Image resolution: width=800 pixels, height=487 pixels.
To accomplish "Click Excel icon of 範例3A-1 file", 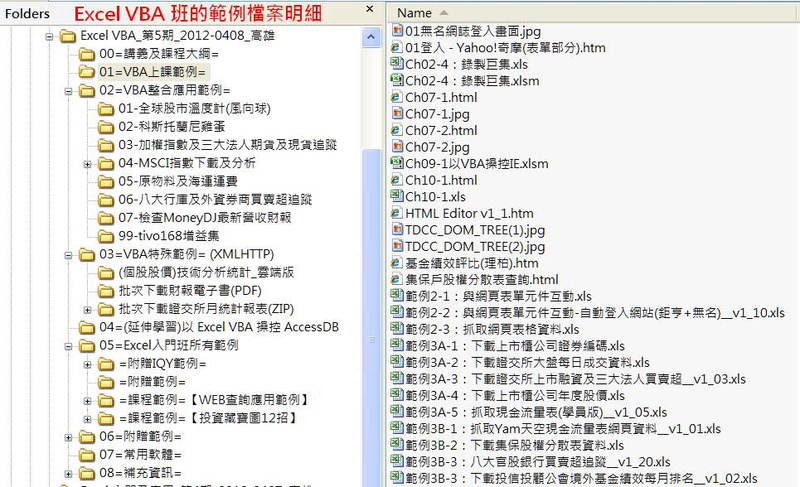I will tap(397, 345).
